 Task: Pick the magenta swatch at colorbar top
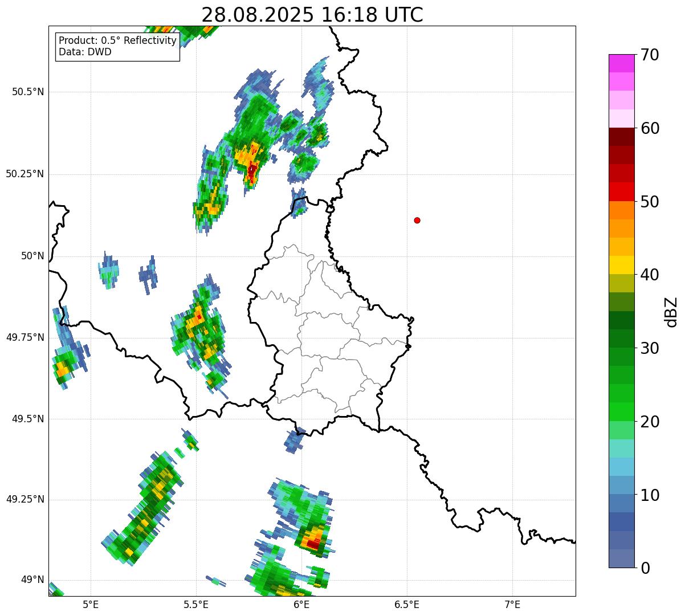[621, 63]
